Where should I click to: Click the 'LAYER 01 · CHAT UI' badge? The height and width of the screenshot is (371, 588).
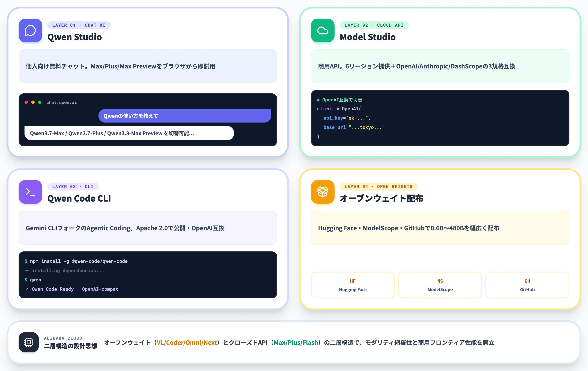coord(79,25)
